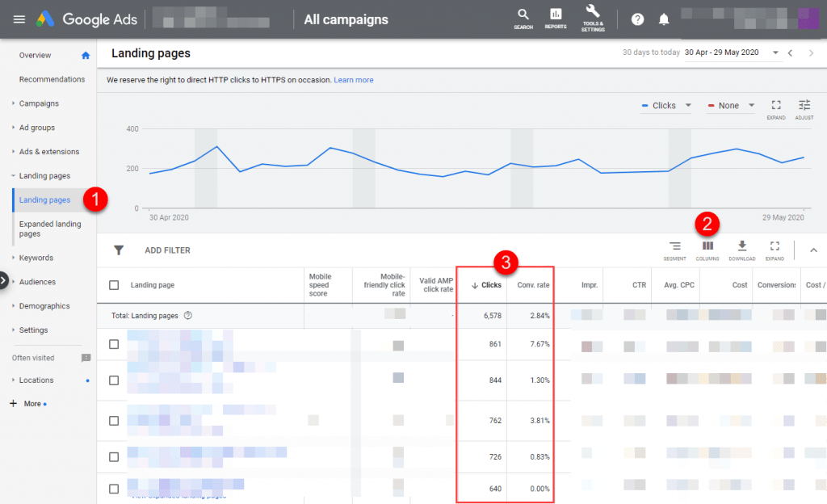Tick the checkbox for the 640 clicks row
The image size is (827, 504).
pyautogui.click(x=114, y=489)
